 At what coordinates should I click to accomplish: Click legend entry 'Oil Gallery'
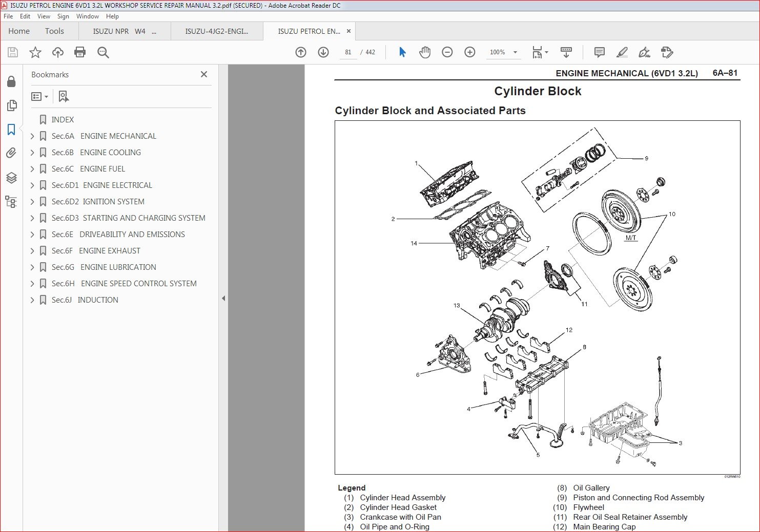click(x=591, y=488)
